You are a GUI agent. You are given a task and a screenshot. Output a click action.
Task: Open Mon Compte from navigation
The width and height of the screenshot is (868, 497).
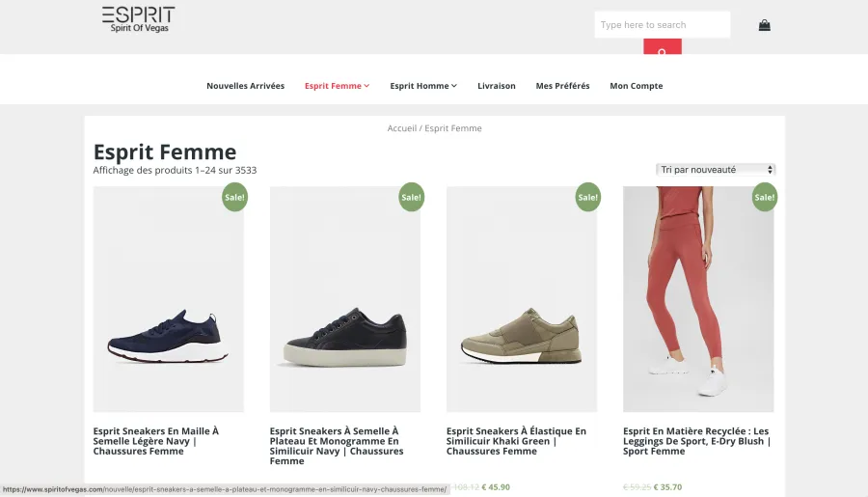coord(637,86)
